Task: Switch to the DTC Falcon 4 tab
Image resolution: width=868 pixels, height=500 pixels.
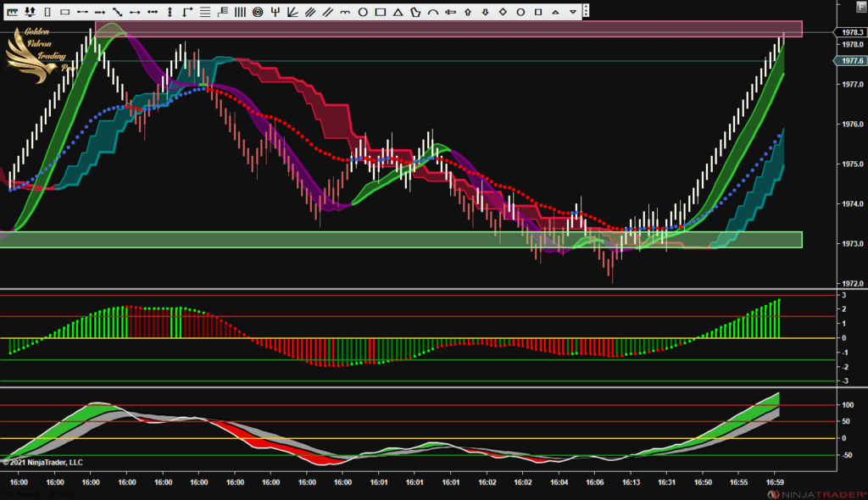Action: 21,494
